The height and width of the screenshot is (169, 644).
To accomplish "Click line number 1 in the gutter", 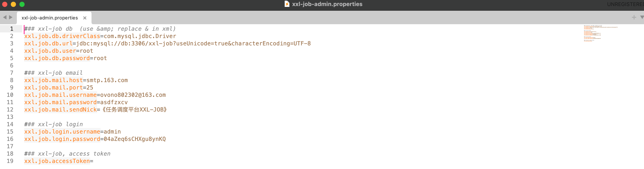I will pyautogui.click(x=11, y=29).
